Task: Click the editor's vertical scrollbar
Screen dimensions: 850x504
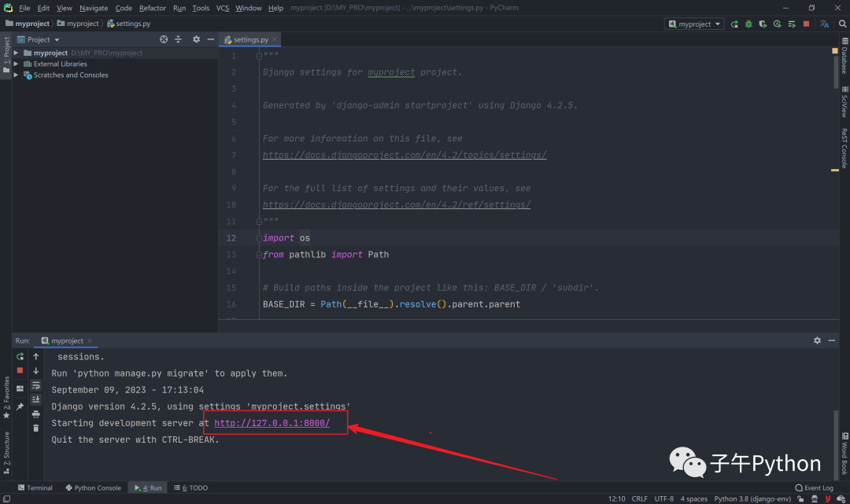Action: click(x=835, y=71)
